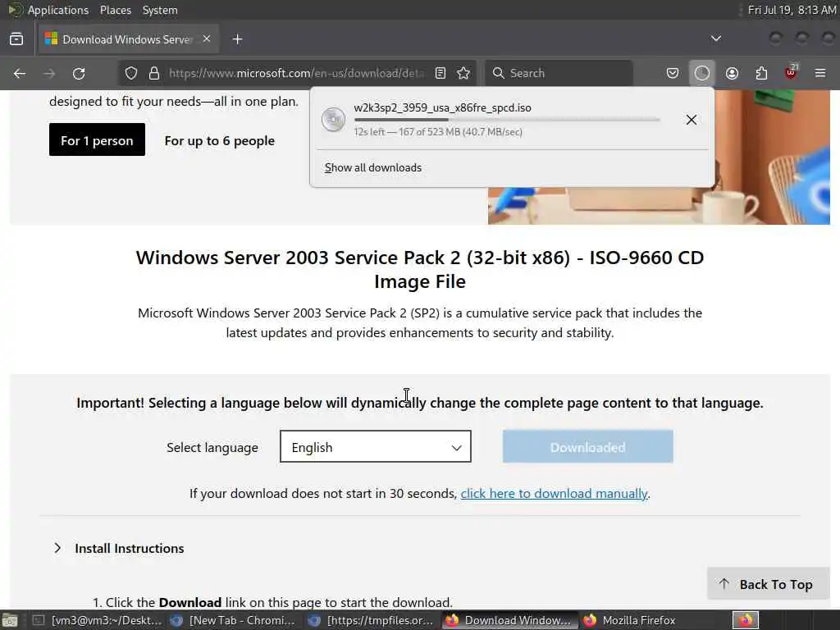The image size is (840, 630).
Task: Switch to the tmpfiles.org taskbar window
Action: tap(372, 620)
